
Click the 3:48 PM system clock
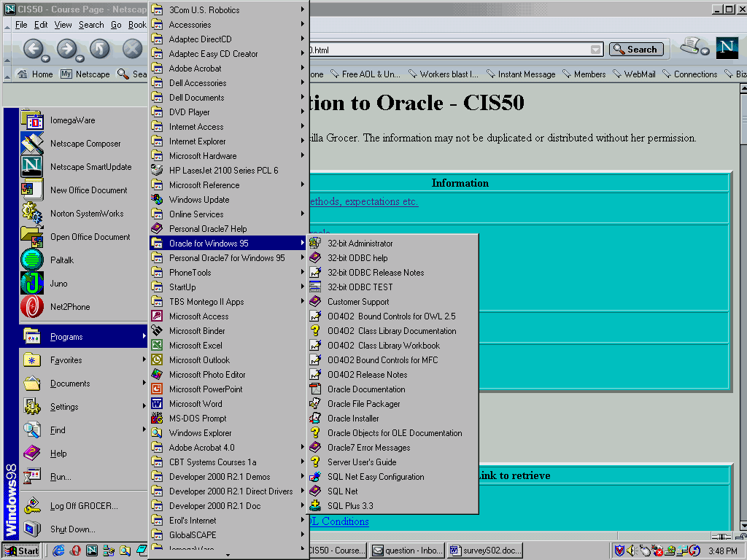click(723, 551)
